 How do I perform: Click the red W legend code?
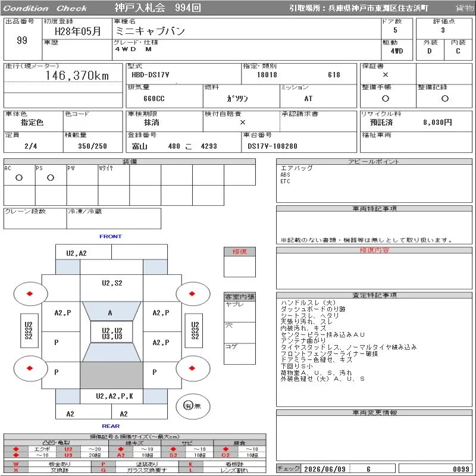[x=16, y=464]
